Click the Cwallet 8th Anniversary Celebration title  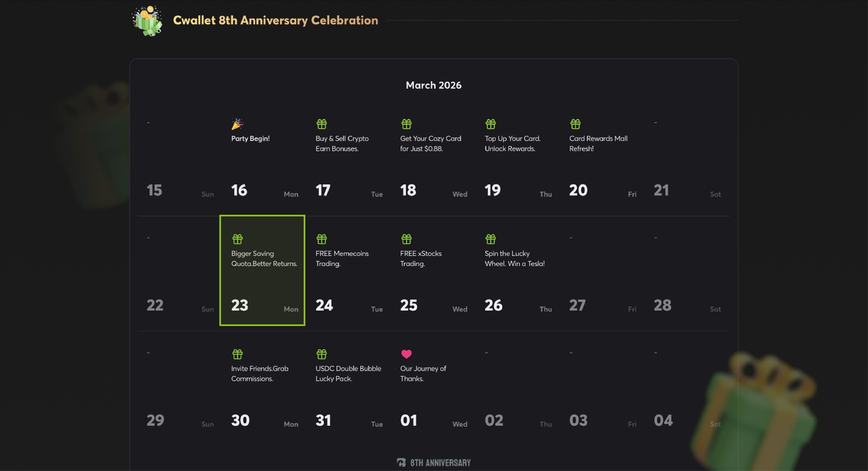275,20
